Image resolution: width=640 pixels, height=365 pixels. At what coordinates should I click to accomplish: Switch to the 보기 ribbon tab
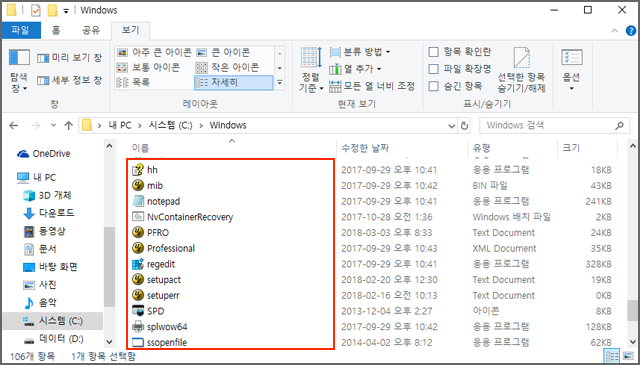point(131,30)
